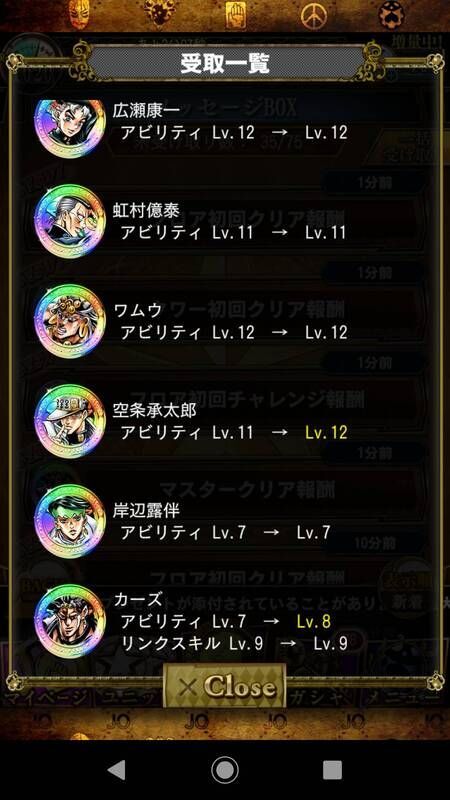Tap the Android recent apps square button
This screenshot has height=800, width=450.
coord(332,770)
